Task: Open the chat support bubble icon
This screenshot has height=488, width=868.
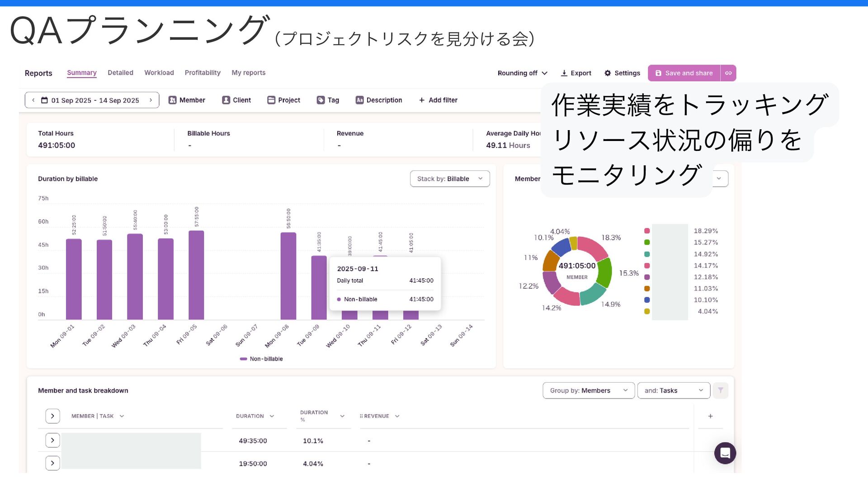Action: (x=725, y=453)
